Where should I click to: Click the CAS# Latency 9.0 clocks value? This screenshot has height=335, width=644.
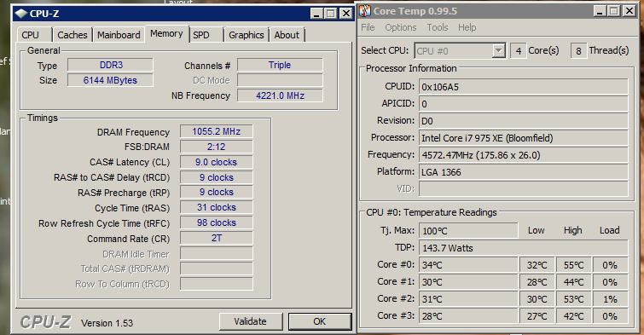[217, 162]
